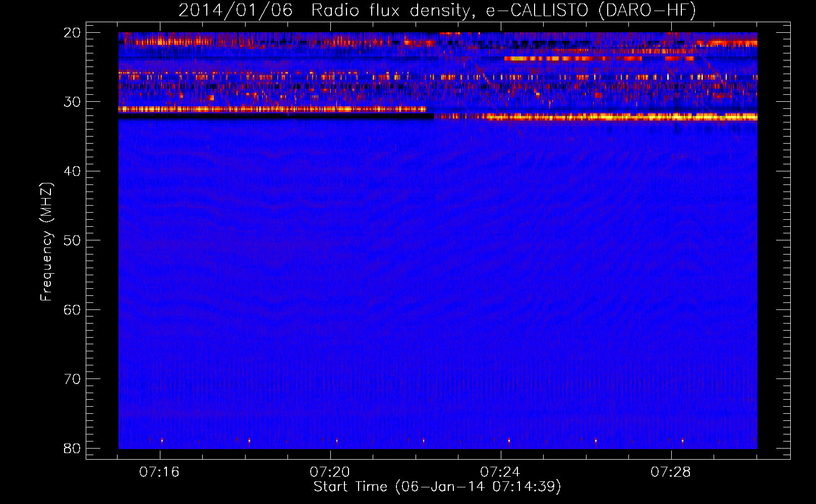The width and height of the screenshot is (816, 504).
Task: Click the 50 MHz frequency tick label
Action: pos(72,240)
